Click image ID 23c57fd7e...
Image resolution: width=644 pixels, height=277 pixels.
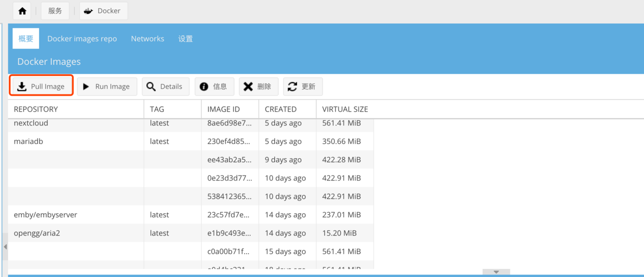(x=230, y=215)
